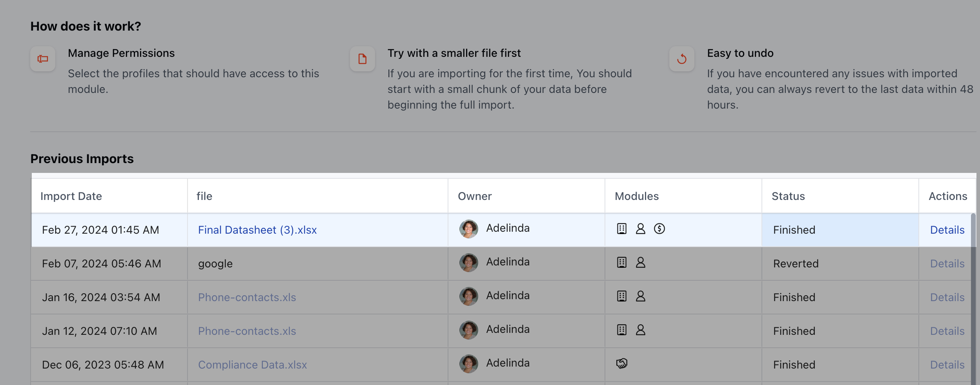Click the Manage Permissions icon
The image size is (980, 385).
43,59
